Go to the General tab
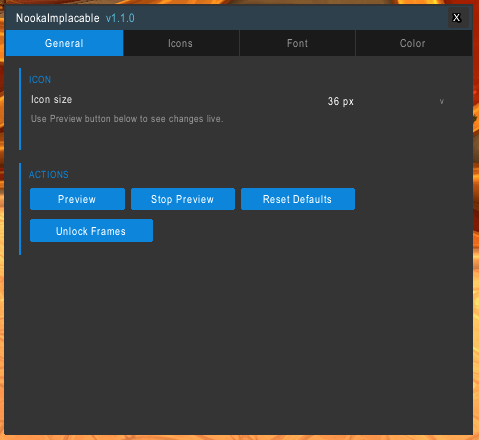The height and width of the screenshot is (440, 479). coord(64,43)
